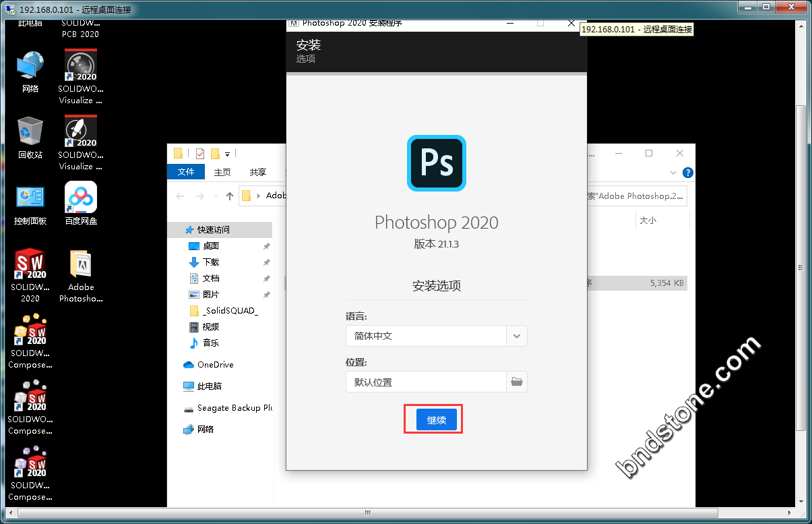
Task: Switch to the 主页 ribbon tab
Action: tap(222, 172)
